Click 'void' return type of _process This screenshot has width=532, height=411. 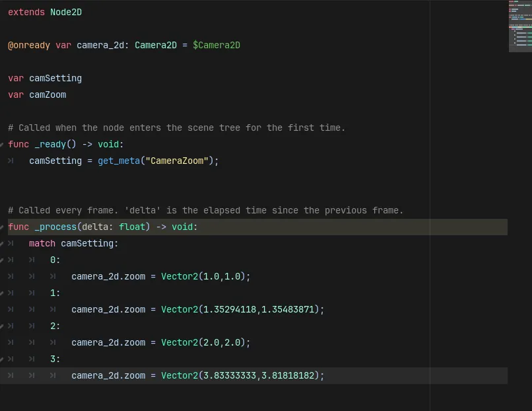[182, 227]
